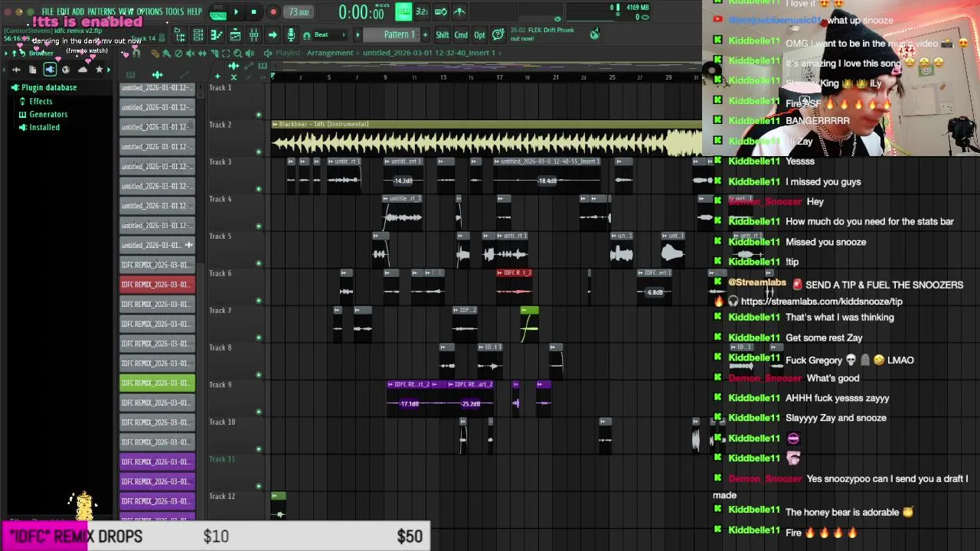The width and height of the screenshot is (980, 551).
Task: Select the playlist Select tool
Action: [225, 54]
